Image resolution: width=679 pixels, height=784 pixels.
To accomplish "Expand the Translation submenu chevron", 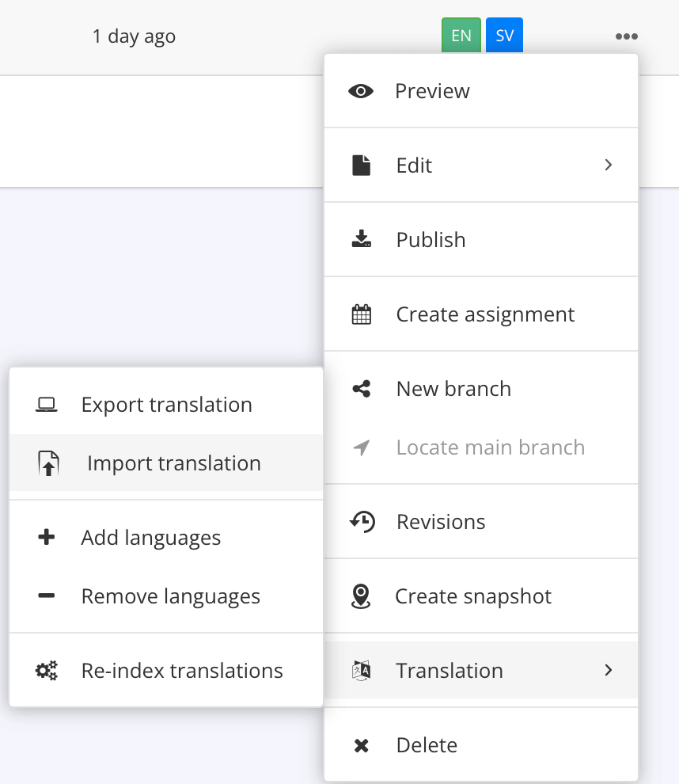I will pyautogui.click(x=609, y=670).
